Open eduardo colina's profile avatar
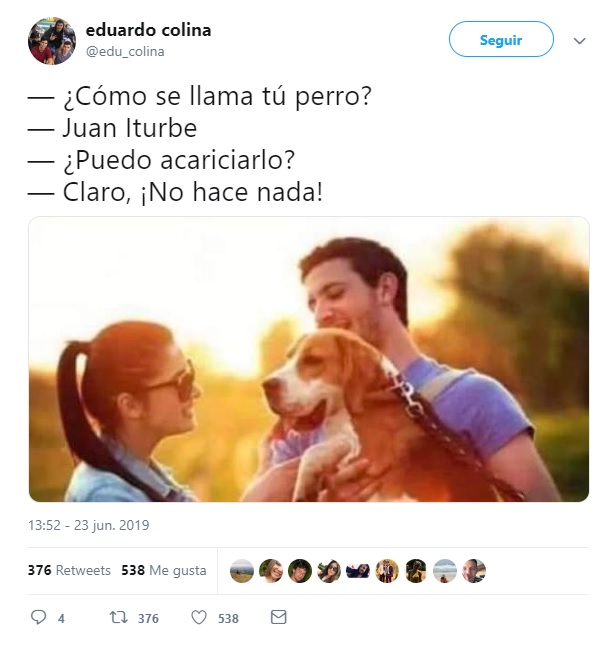The height and width of the screenshot is (651, 615). pyautogui.click(x=52, y=41)
